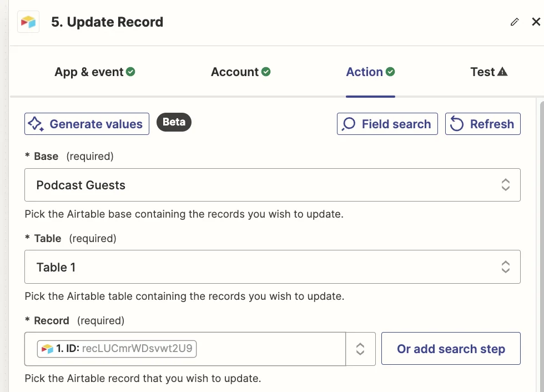Click 'Pick the Airtable table' help text
The height and width of the screenshot is (392, 544).
[184, 296]
